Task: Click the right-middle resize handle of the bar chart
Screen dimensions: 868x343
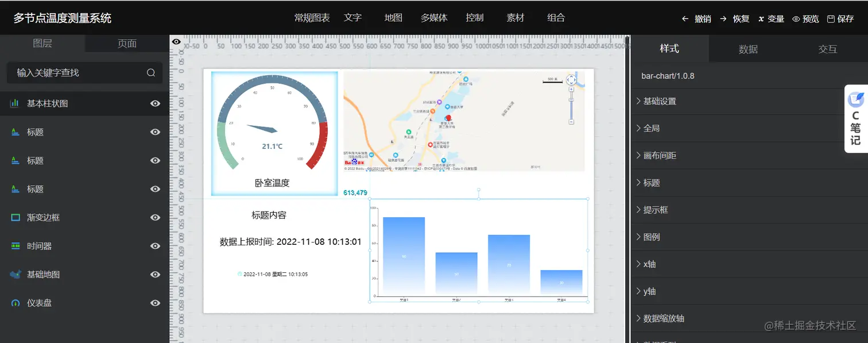Action: [587, 250]
